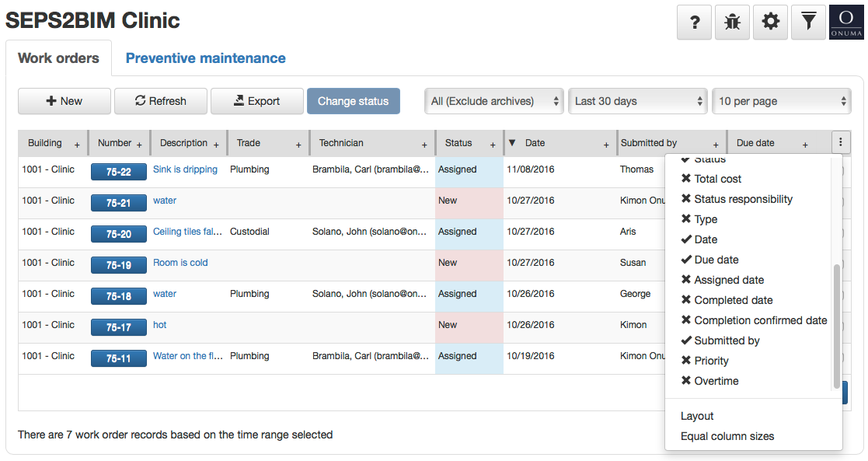Open the 10 per page dropdown
The height and width of the screenshot is (461, 868).
click(x=781, y=101)
